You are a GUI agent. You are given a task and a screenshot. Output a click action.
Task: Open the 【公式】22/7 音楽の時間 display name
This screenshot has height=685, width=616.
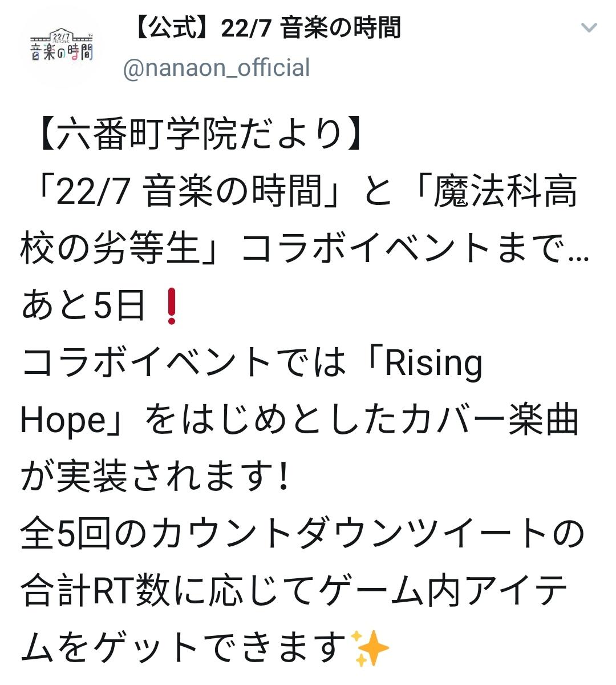[266, 28]
